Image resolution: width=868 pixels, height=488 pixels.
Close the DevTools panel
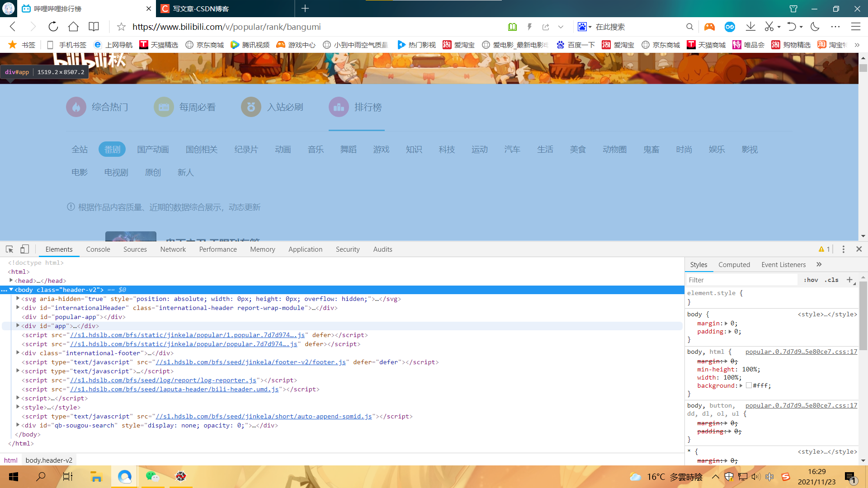click(x=859, y=249)
